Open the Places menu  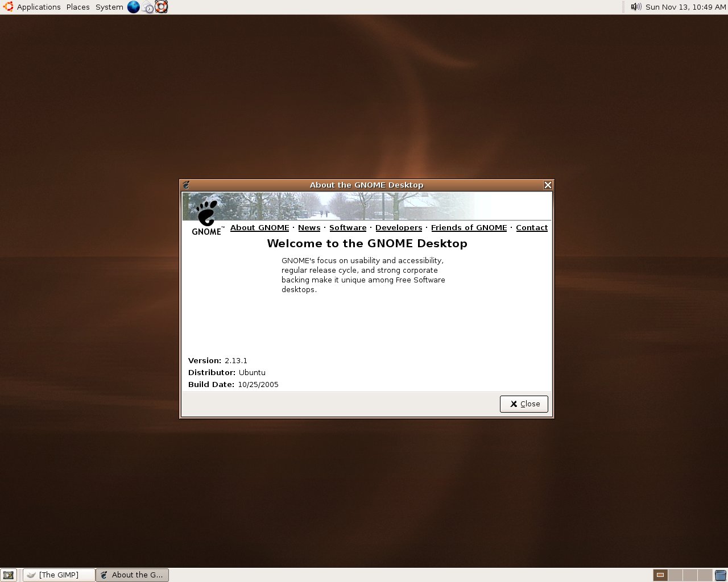(x=78, y=7)
